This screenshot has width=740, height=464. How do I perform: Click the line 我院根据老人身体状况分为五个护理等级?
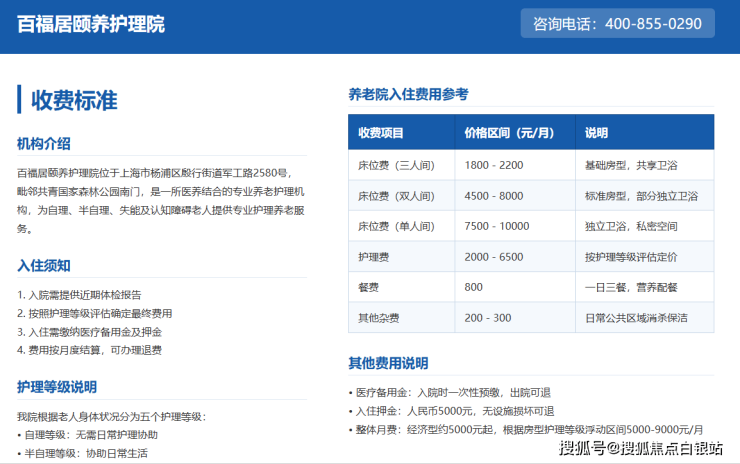pyautogui.click(x=111, y=417)
